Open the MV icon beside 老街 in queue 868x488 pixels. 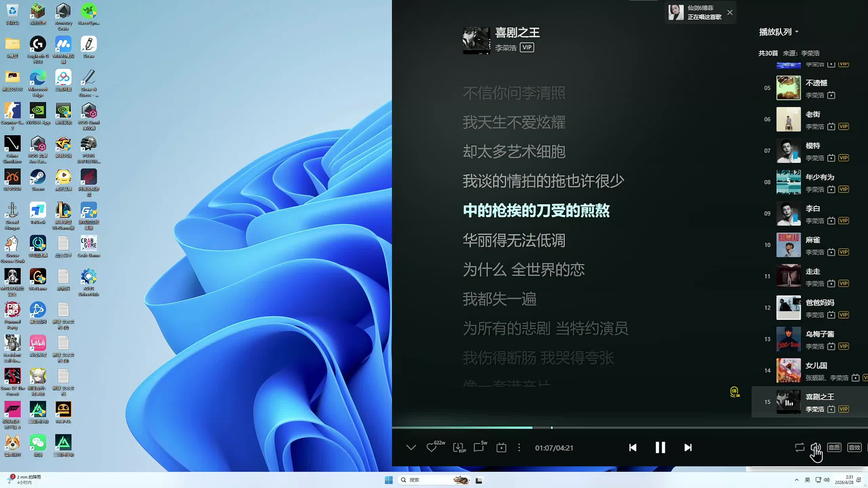click(831, 127)
